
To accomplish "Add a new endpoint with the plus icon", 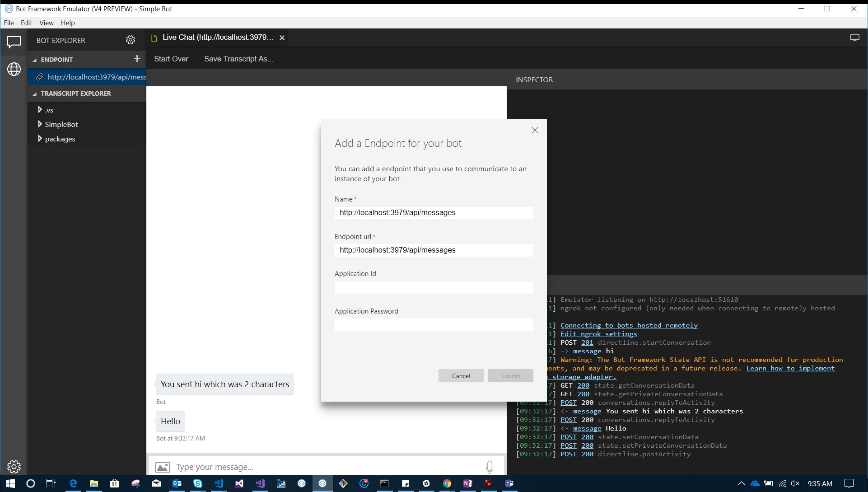I will click(x=137, y=59).
